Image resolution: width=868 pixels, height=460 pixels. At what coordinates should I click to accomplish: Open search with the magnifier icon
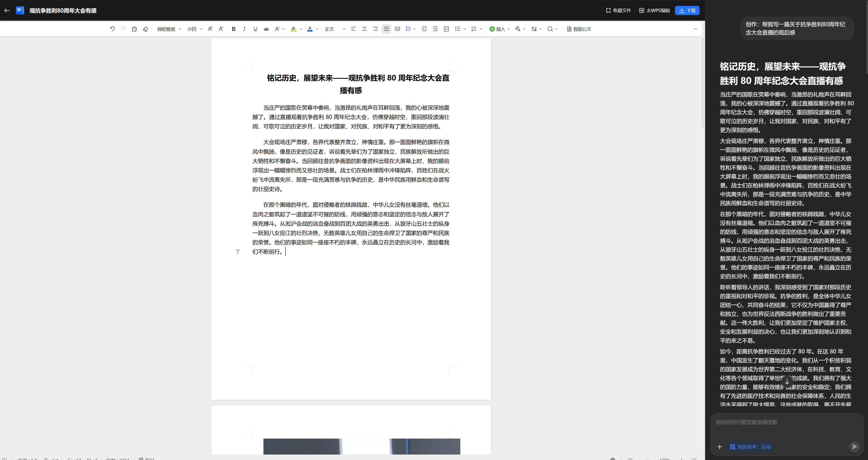point(551,29)
